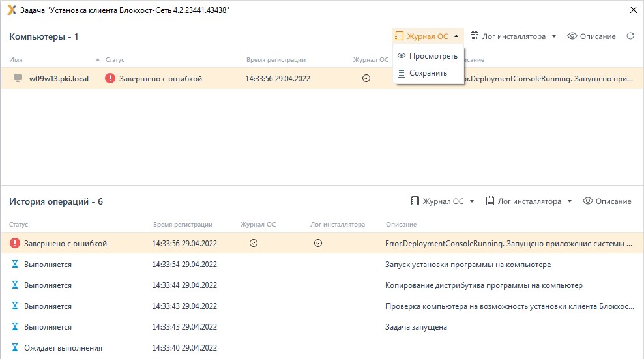Click the 14:33:54 29.04.2022 timestamp
This screenshot has height=359, width=644.
point(184,264)
